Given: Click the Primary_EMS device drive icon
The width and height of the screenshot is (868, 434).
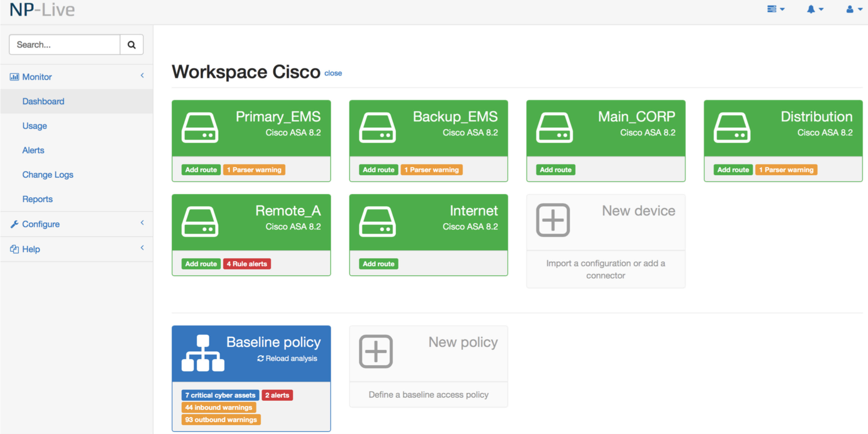Looking at the screenshot, I should (x=200, y=127).
